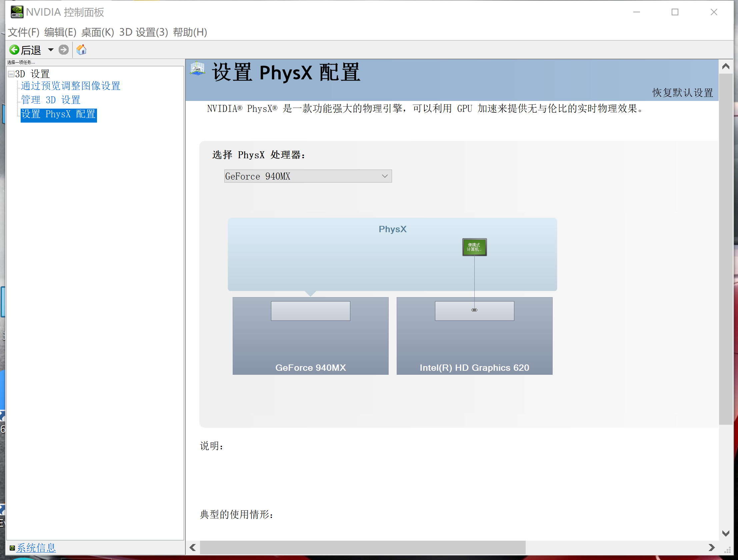Click the GeForce 940MX GPU box

(311, 336)
